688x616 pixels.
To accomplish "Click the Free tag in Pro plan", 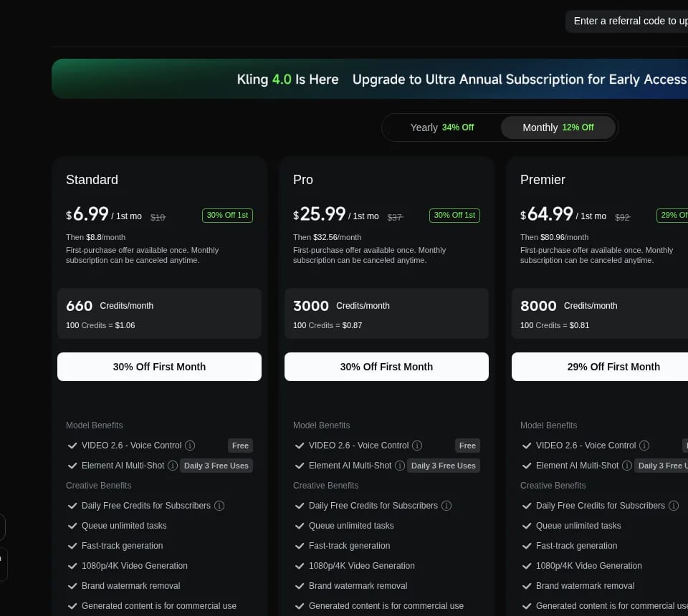I will [468, 446].
